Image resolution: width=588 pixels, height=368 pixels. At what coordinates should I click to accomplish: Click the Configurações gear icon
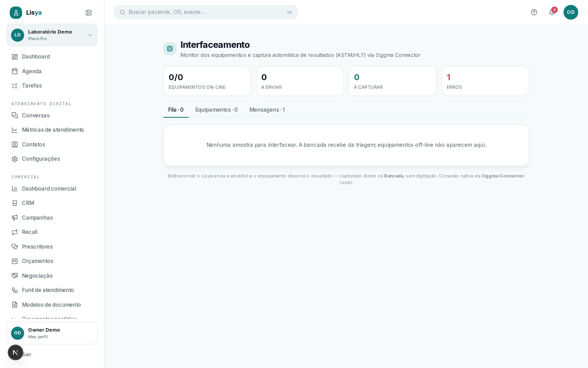click(14, 159)
